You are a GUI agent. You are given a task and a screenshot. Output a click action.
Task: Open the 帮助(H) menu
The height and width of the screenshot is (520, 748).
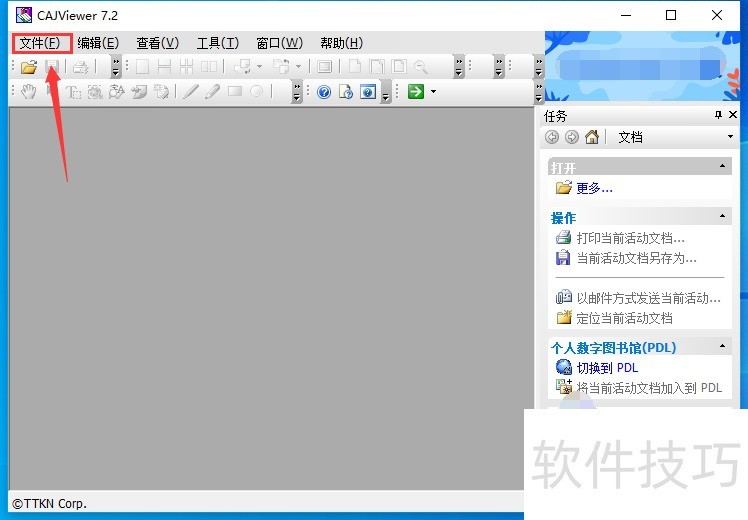tap(341, 43)
